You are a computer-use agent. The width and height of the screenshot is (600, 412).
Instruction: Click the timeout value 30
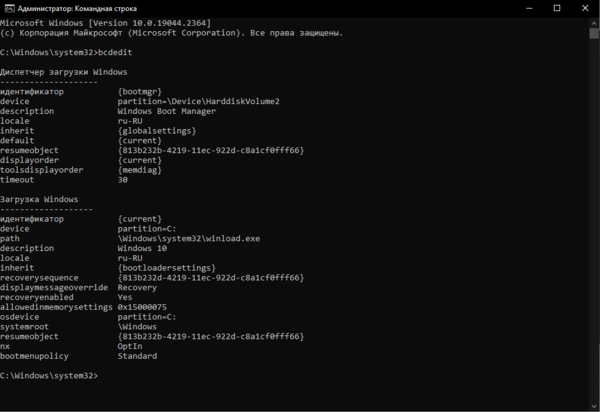coord(122,179)
